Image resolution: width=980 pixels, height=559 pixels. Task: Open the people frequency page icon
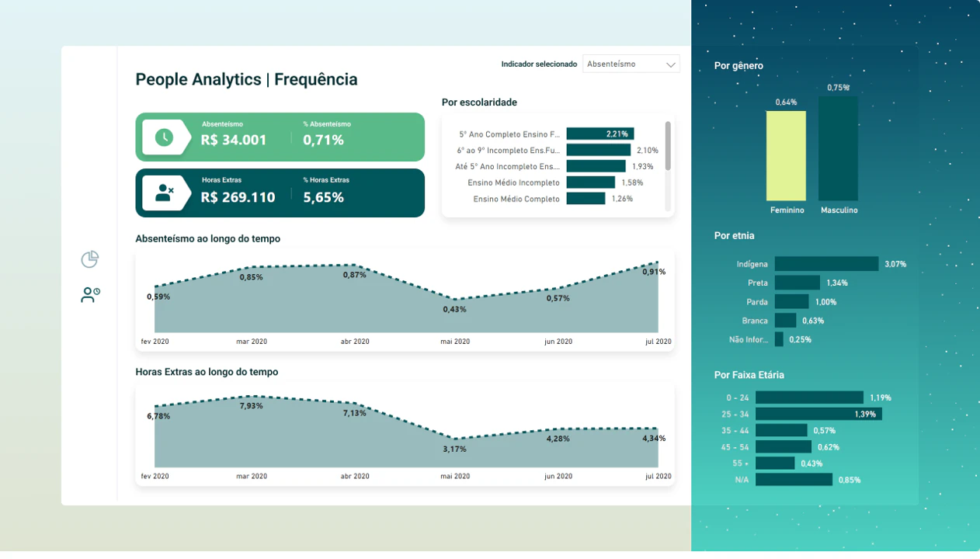click(90, 295)
